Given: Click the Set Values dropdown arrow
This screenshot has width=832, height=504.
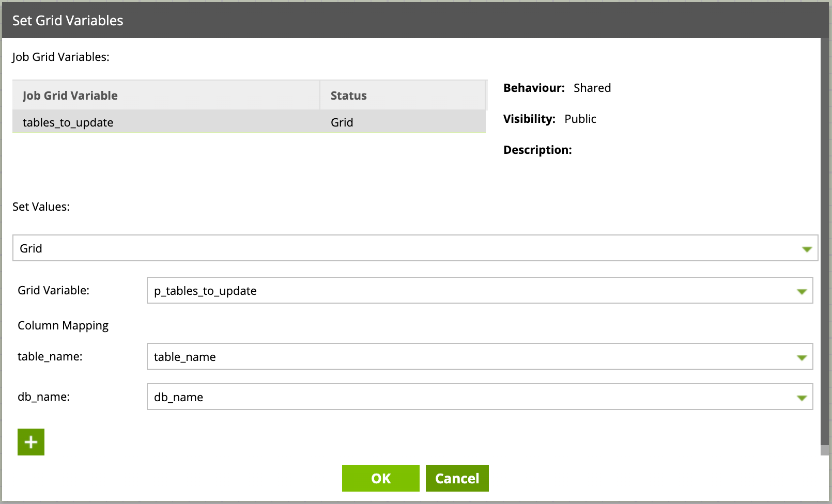Looking at the screenshot, I should click(x=806, y=249).
